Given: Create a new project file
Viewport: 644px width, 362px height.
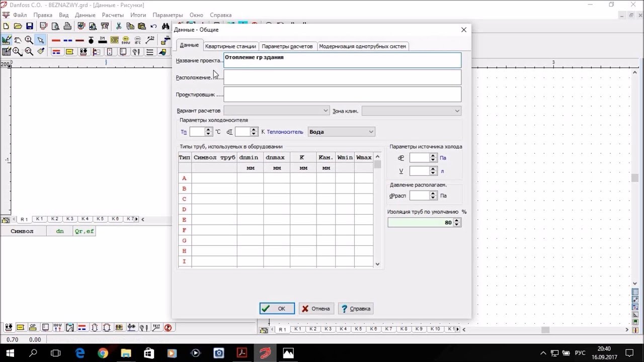Looking at the screenshot, I should point(6,26).
